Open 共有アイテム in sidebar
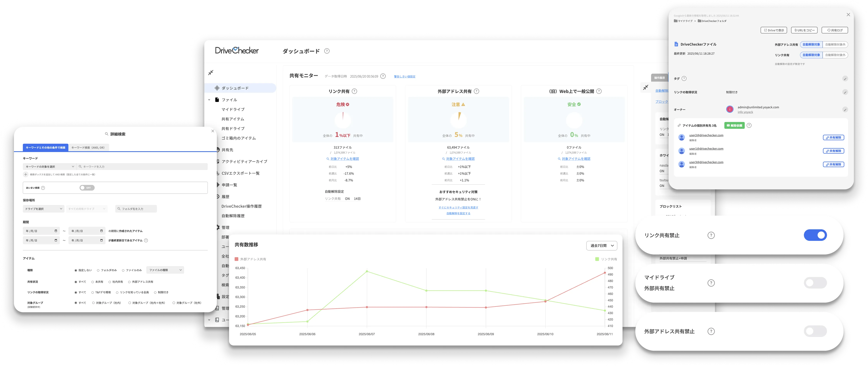Image resolution: width=868 pixels, height=371 pixels. click(233, 119)
